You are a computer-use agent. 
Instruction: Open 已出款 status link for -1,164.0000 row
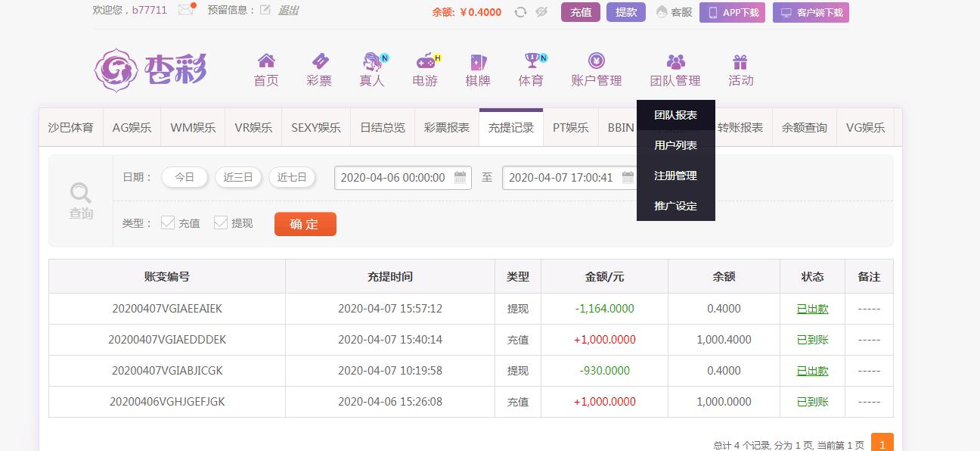[813, 309]
